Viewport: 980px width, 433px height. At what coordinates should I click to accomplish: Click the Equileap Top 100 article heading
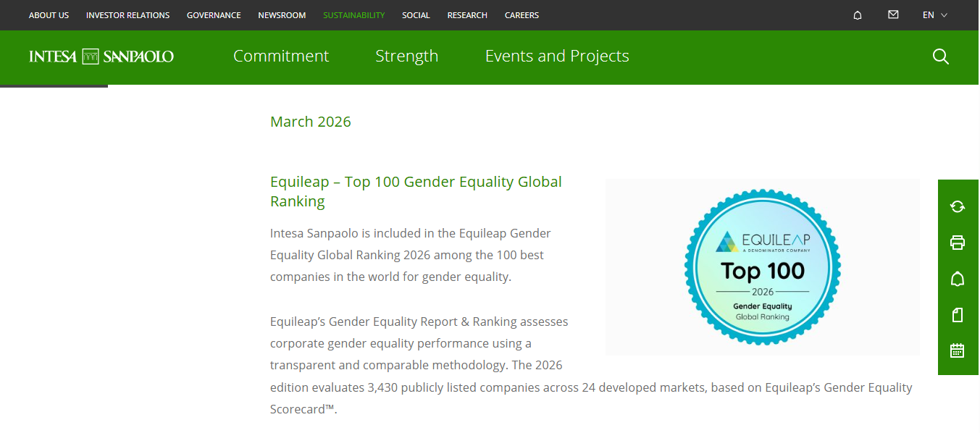tap(416, 191)
